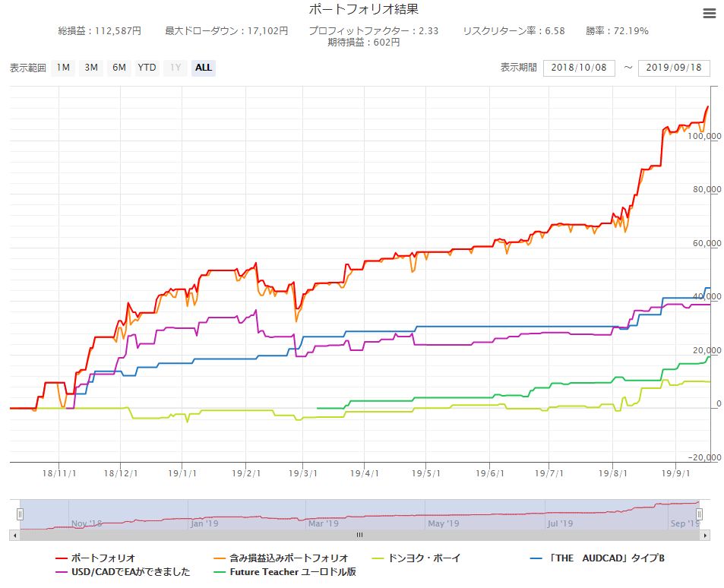Click the 100,000 y-axis label
Image resolution: width=724 pixels, height=588 pixels.
tap(704, 136)
